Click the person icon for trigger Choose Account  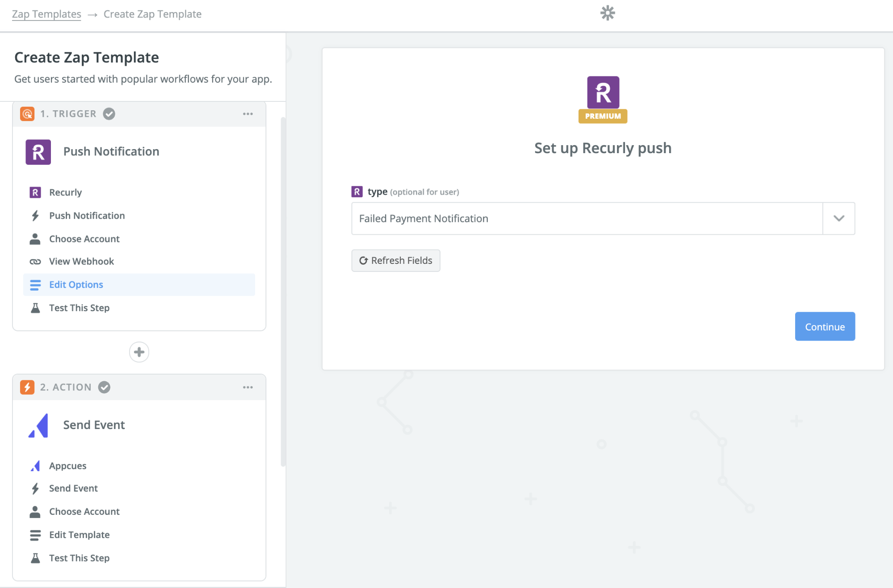35,239
